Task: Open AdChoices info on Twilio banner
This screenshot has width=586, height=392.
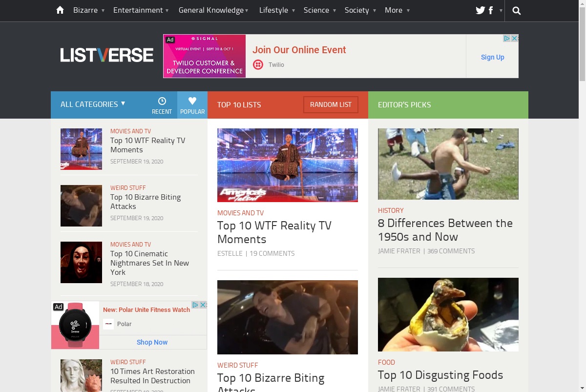Action: (x=507, y=38)
